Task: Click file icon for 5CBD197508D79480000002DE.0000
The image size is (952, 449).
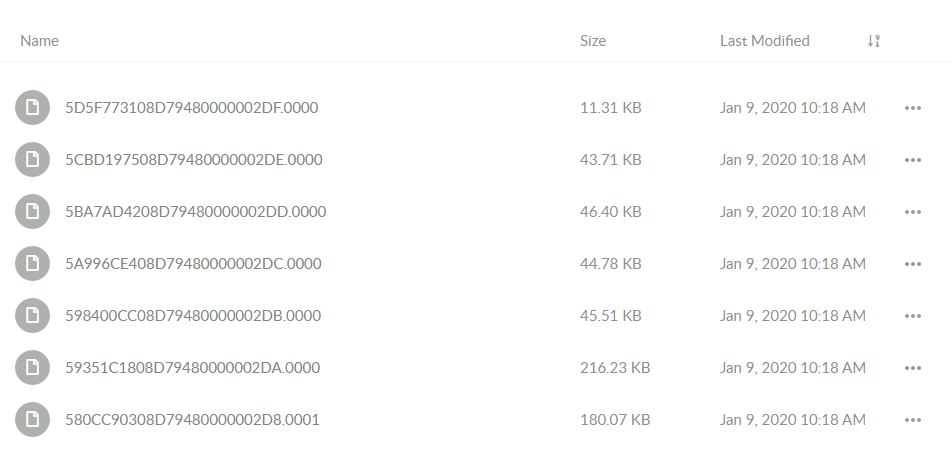Action: pyautogui.click(x=32, y=160)
